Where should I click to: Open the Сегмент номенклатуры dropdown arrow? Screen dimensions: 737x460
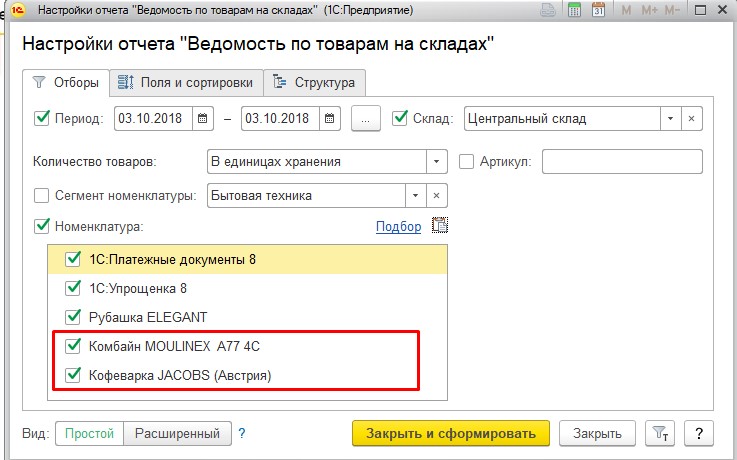coord(416,195)
